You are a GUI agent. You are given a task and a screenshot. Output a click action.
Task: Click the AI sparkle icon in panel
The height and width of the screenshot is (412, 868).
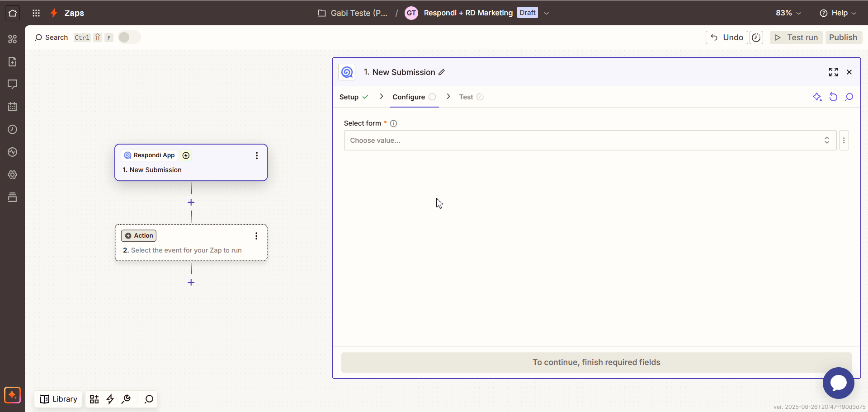coord(817,97)
